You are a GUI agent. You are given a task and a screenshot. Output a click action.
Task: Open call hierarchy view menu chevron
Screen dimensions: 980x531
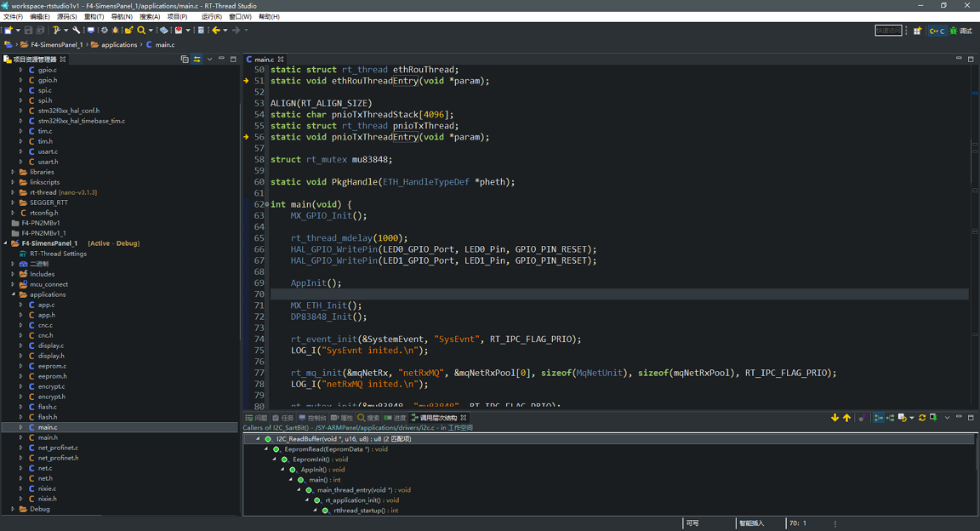pos(947,418)
